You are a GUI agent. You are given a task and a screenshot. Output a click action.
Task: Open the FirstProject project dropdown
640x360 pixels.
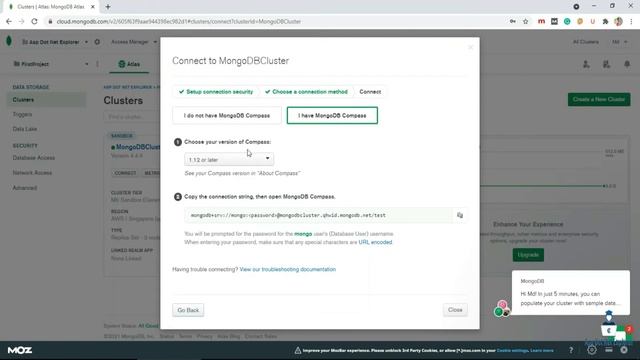pos(50,64)
